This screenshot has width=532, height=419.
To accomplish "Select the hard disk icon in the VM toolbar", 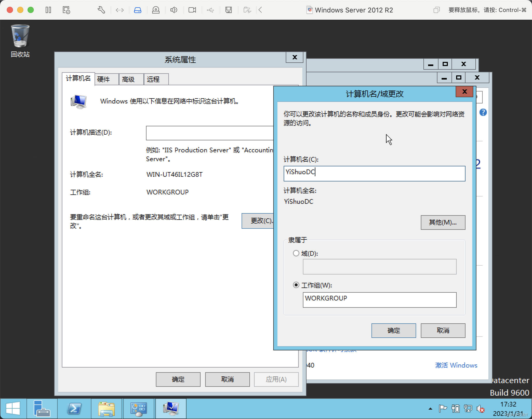I will click(x=138, y=10).
